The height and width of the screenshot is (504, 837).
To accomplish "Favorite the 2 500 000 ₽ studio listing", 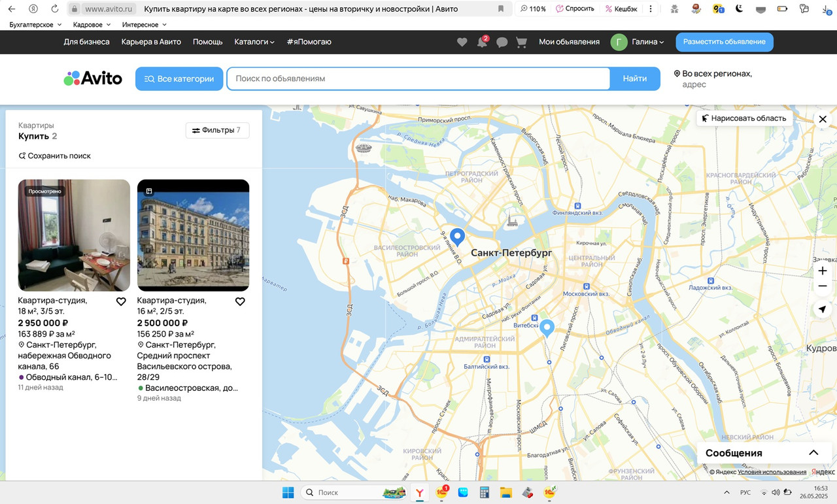I will click(x=240, y=301).
